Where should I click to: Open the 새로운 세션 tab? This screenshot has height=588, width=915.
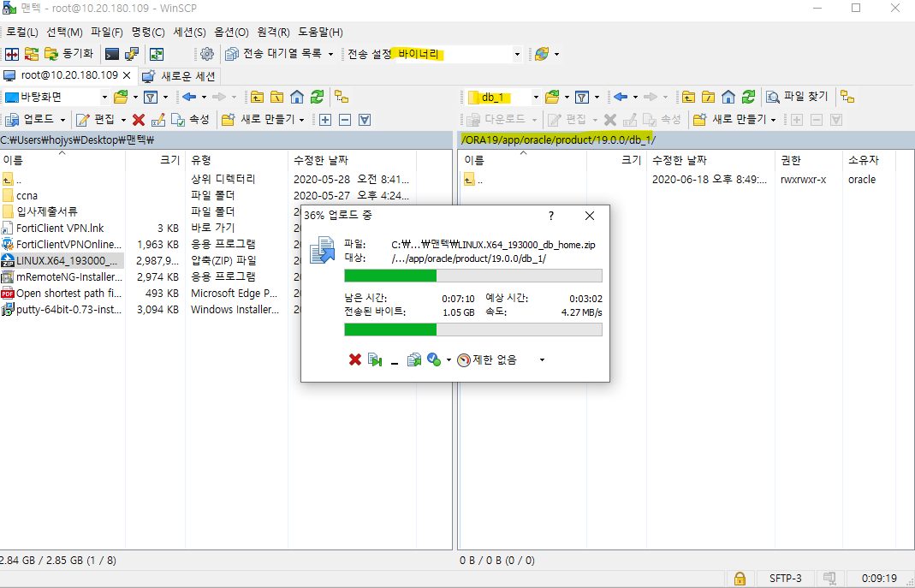180,76
